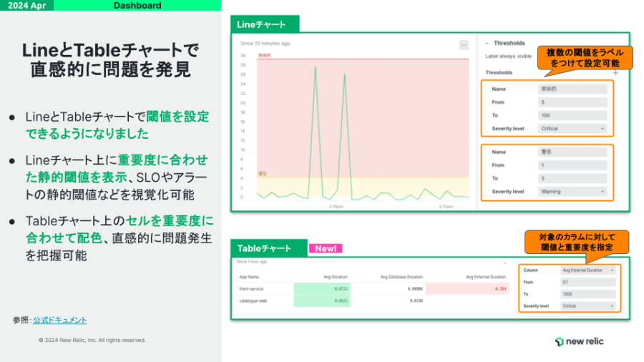This screenshot has width=644, height=362.
Task: Open the table threshold's Critical severity dropdown
Action: tap(587, 305)
